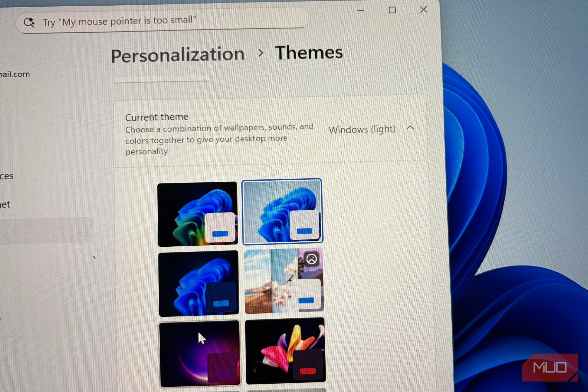Viewport: 588px width, 392px height.
Task: Apply the colorful flower dark theme
Action: point(285,350)
